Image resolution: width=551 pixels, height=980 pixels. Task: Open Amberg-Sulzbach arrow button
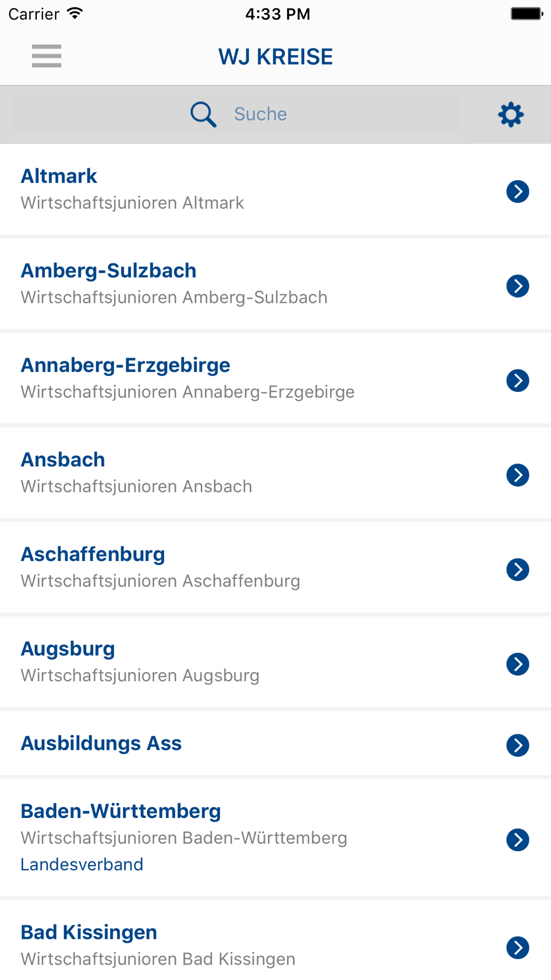[518, 286]
